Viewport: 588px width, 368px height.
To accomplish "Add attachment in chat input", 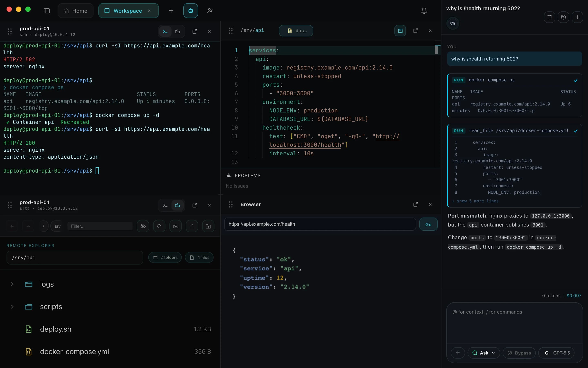I will [x=458, y=353].
